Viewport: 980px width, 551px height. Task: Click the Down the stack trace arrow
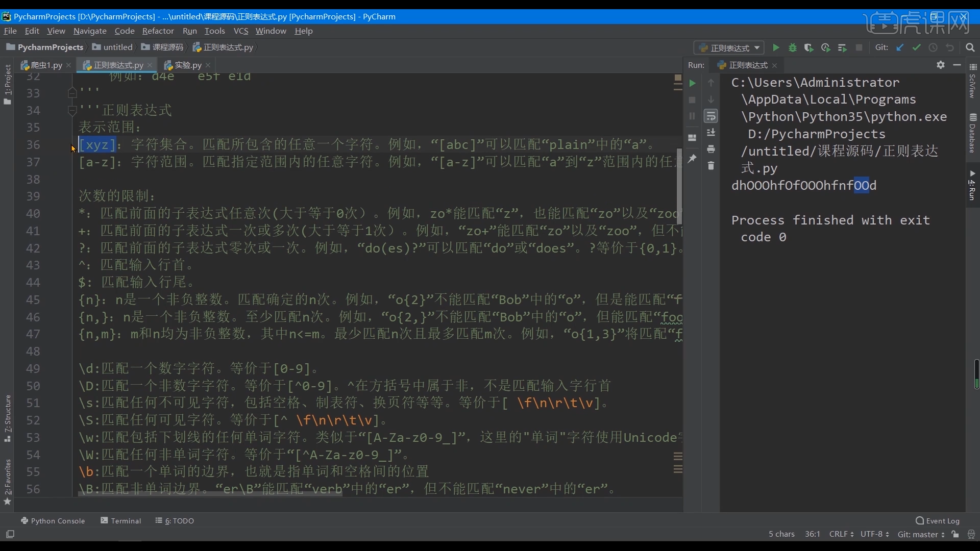[x=711, y=99]
